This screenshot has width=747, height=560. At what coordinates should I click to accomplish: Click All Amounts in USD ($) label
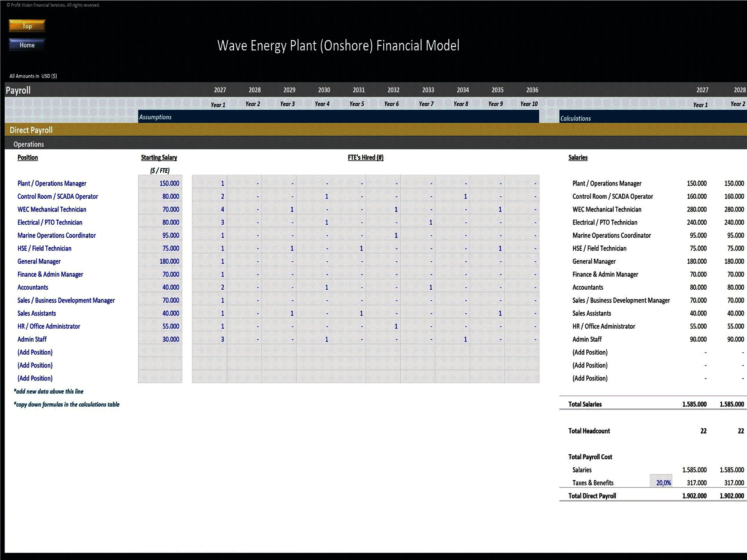pyautogui.click(x=33, y=76)
